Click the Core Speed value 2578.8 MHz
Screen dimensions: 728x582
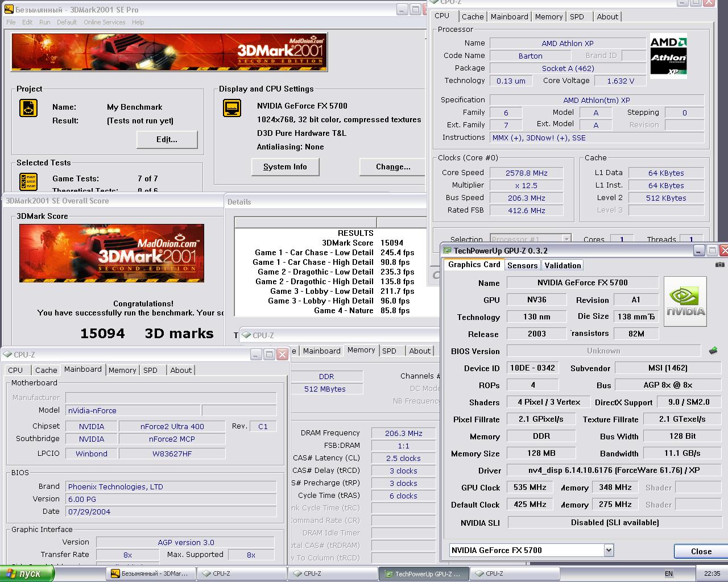coord(526,173)
